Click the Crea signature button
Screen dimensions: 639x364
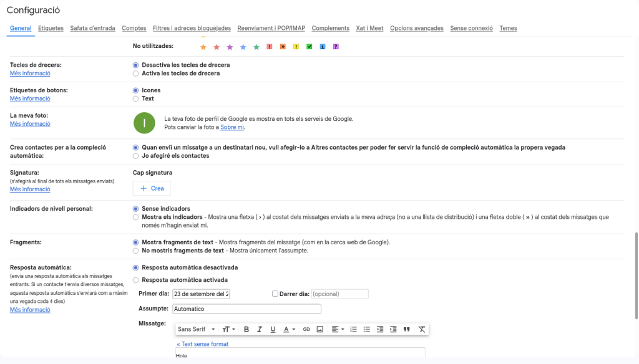pyautogui.click(x=152, y=188)
